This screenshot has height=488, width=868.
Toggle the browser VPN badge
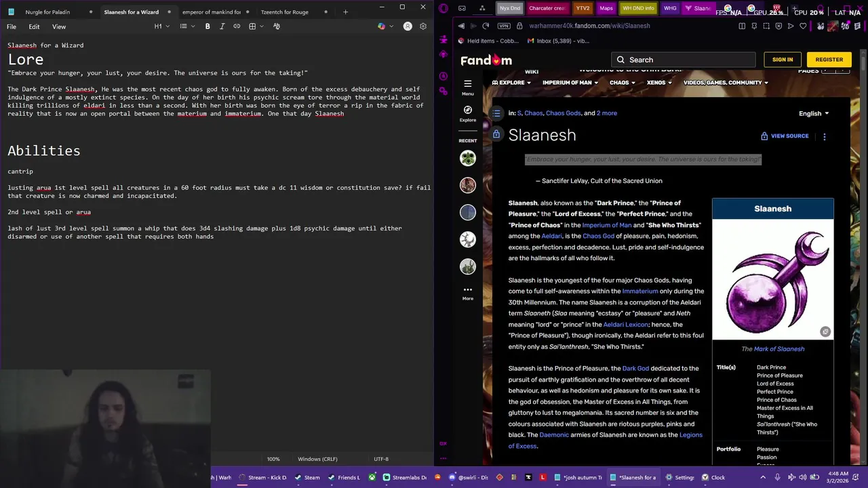click(x=503, y=26)
